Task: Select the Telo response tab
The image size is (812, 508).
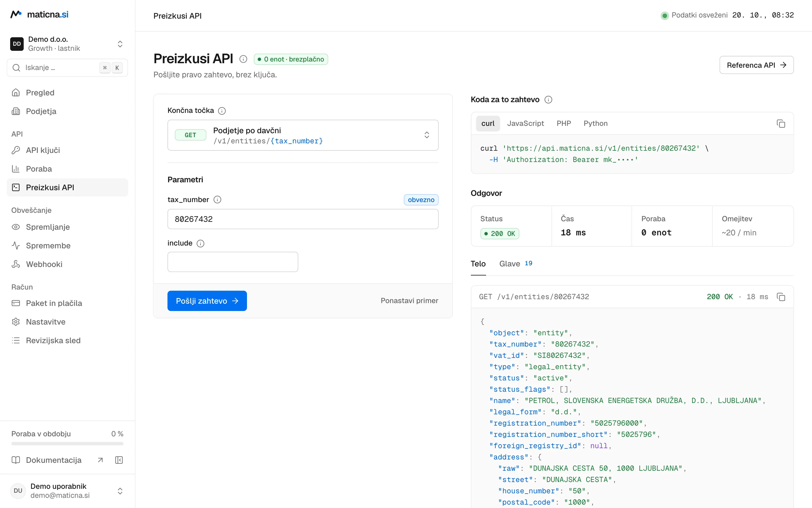Action: point(478,264)
